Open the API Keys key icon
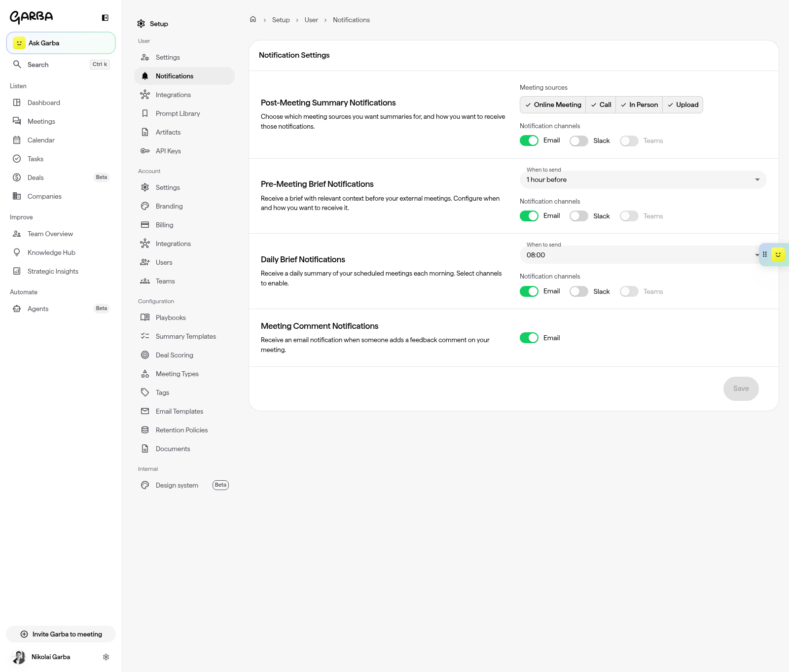The width and height of the screenshot is (789, 672). point(145,151)
